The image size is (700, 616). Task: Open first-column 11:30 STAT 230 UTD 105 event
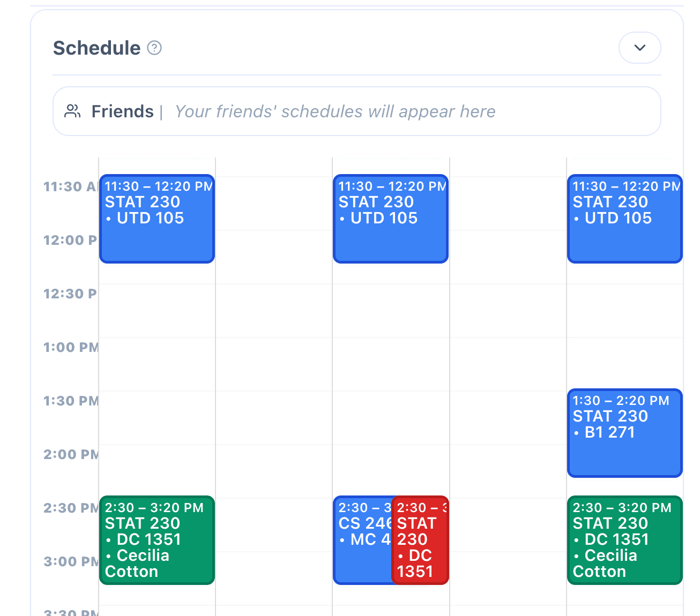click(x=157, y=219)
